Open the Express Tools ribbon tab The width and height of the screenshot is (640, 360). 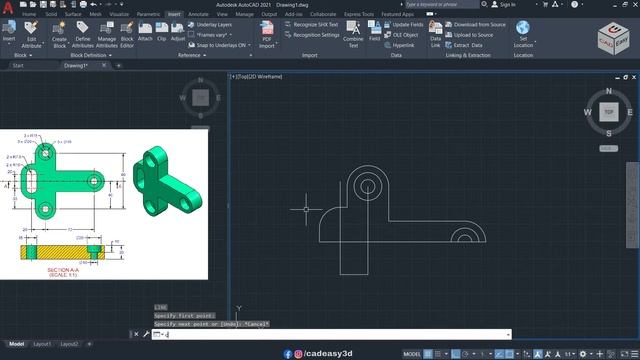(359, 14)
